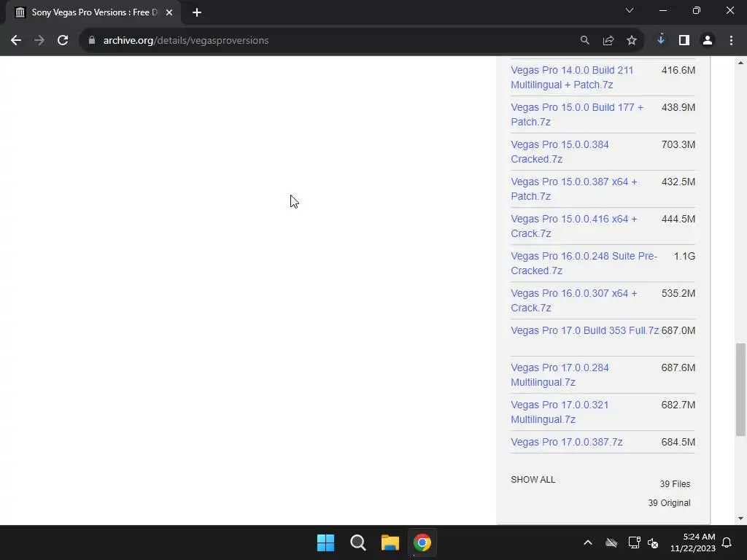Bookmark this tab with the star
This screenshot has width=747, height=560.
pos(631,41)
